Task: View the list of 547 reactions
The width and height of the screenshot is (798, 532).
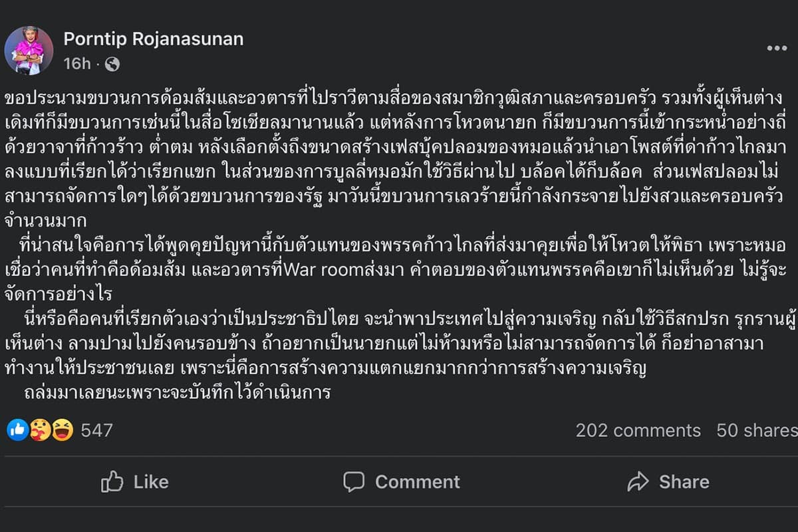Action: tap(96, 430)
